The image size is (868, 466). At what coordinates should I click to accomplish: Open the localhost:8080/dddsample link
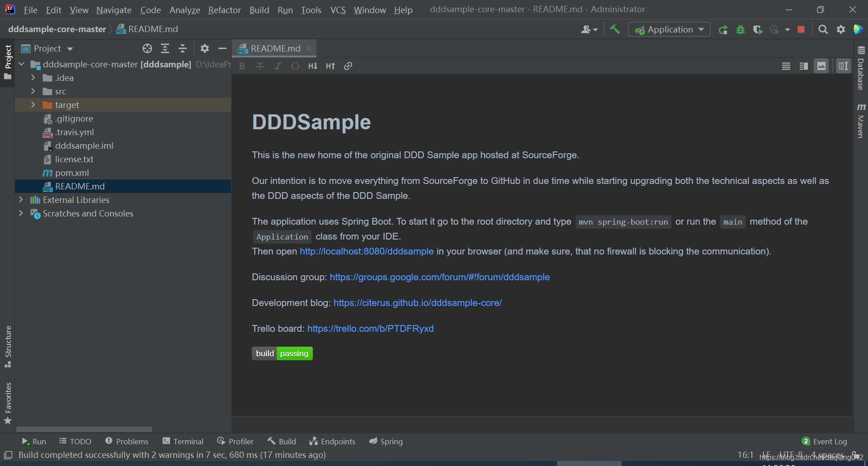367,251
